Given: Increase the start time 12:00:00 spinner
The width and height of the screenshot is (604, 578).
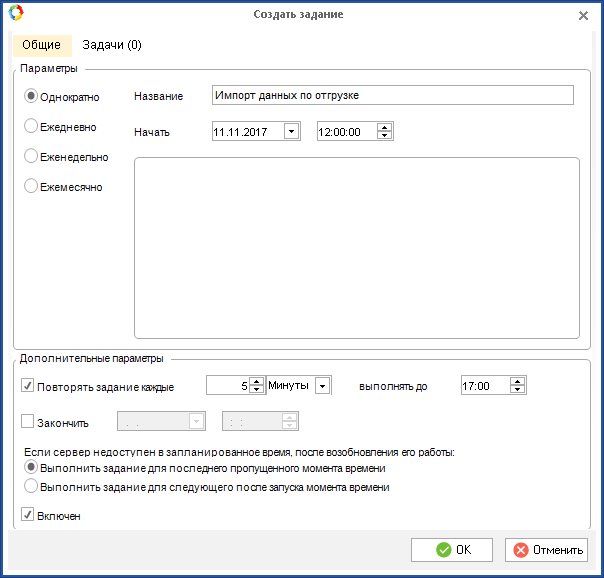Looking at the screenshot, I should coord(385,127).
